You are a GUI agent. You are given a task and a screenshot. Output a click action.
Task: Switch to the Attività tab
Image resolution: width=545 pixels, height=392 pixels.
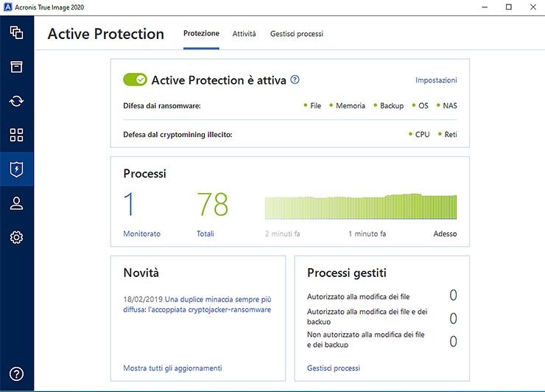pos(244,34)
